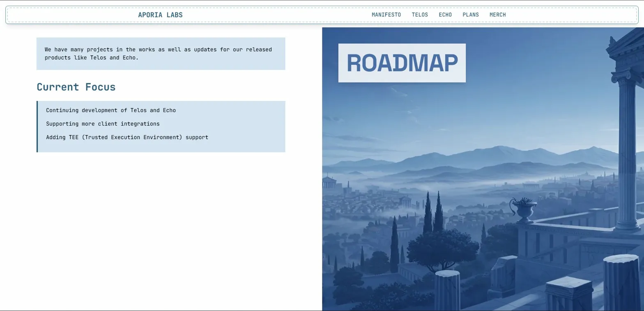Go to the TELOS nav link
Viewport: 644px width, 311px height.
420,15
